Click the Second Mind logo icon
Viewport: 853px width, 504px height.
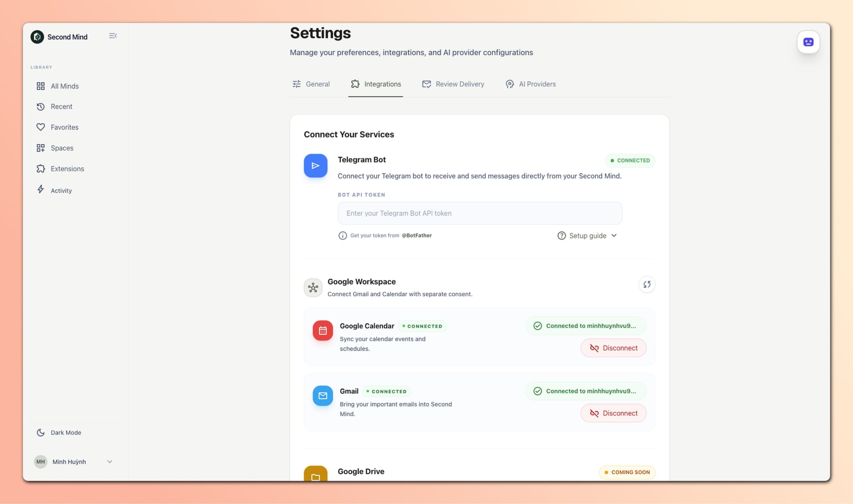[x=37, y=37]
